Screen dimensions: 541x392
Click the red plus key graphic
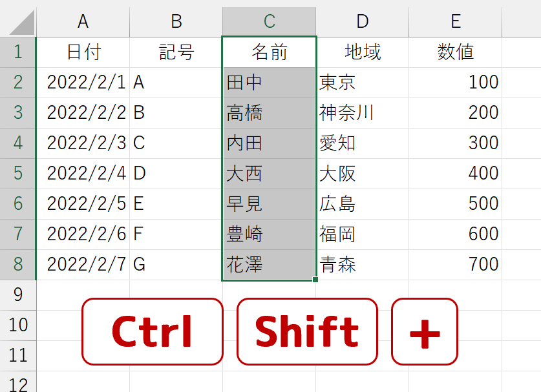[425, 331]
